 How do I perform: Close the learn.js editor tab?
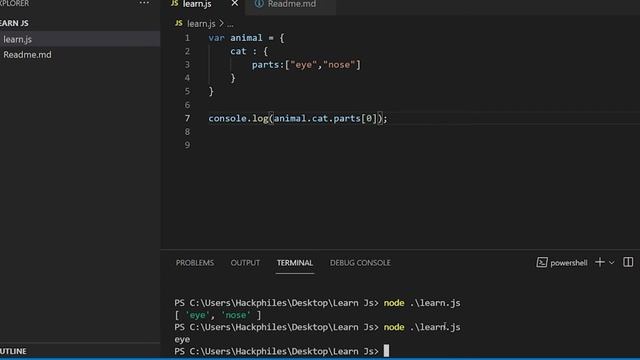(235, 4)
